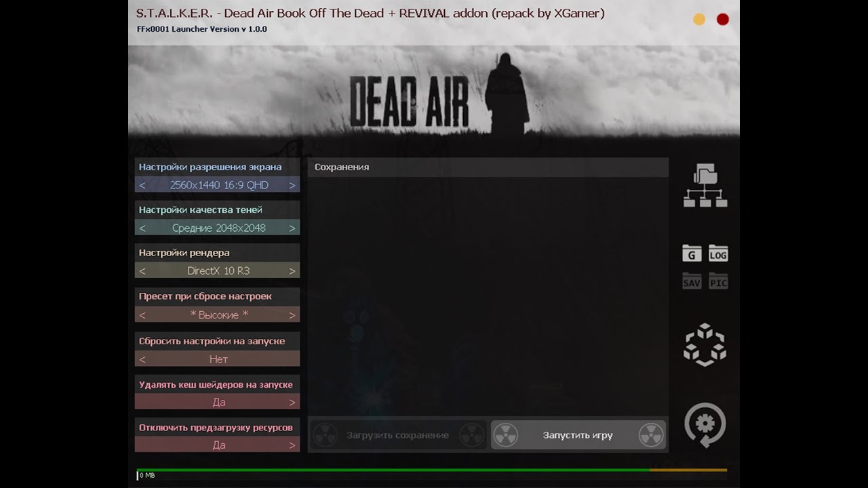Image resolution: width=868 pixels, height=488 pixels.
Task: Open the G game folder icon
Action: tap(692, 253)
